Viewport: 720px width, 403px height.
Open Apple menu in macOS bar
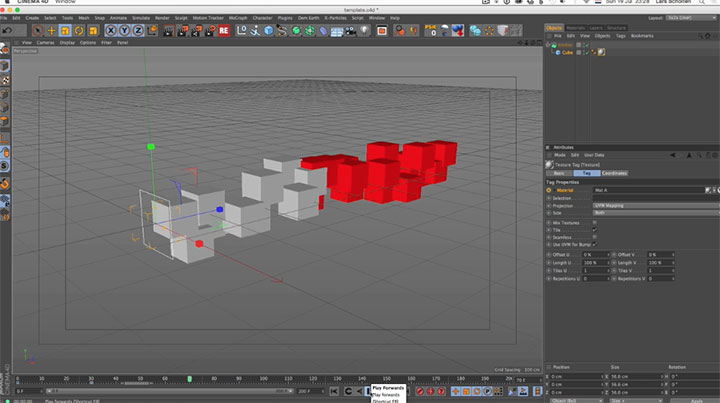point(7,2)
